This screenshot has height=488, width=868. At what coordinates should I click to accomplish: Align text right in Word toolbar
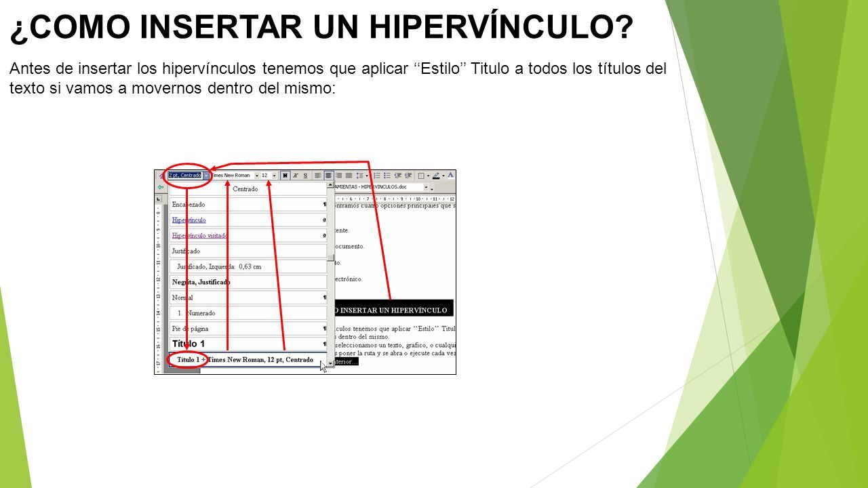(338, 175)
